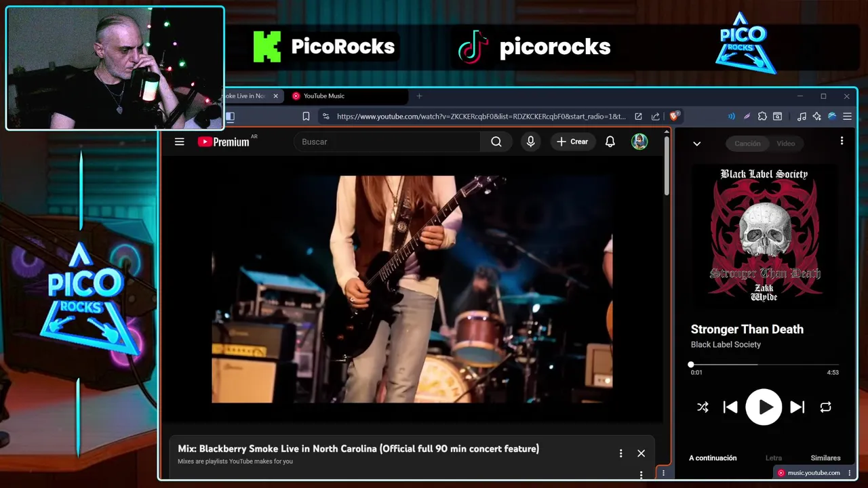This screenshot has width=868, height=488.
Task: Toggle repeat in YouTube Music player
Action: pyautogui.click(x=825, y=407)
